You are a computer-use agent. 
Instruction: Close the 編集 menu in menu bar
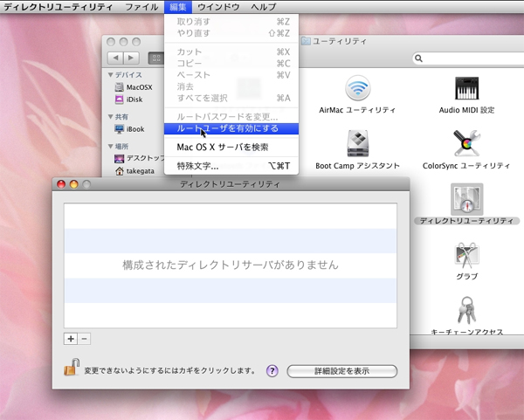pyautogui.click(x=178, y=7)
